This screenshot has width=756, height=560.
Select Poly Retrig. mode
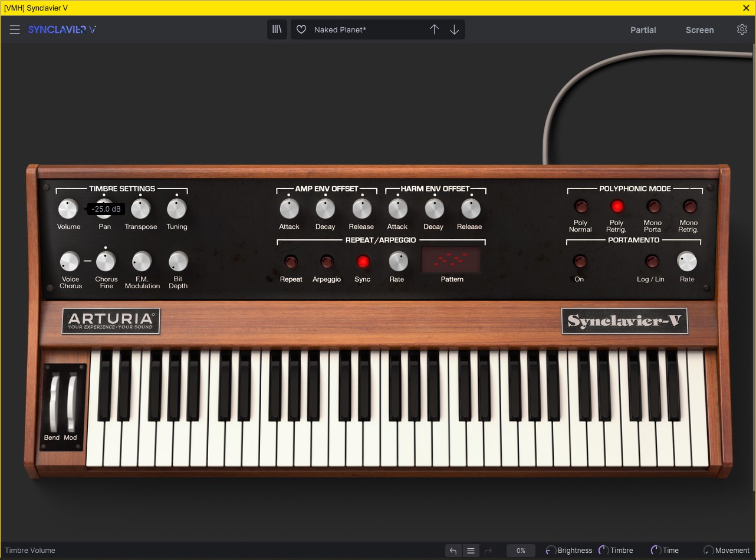[x=617, y=206]
